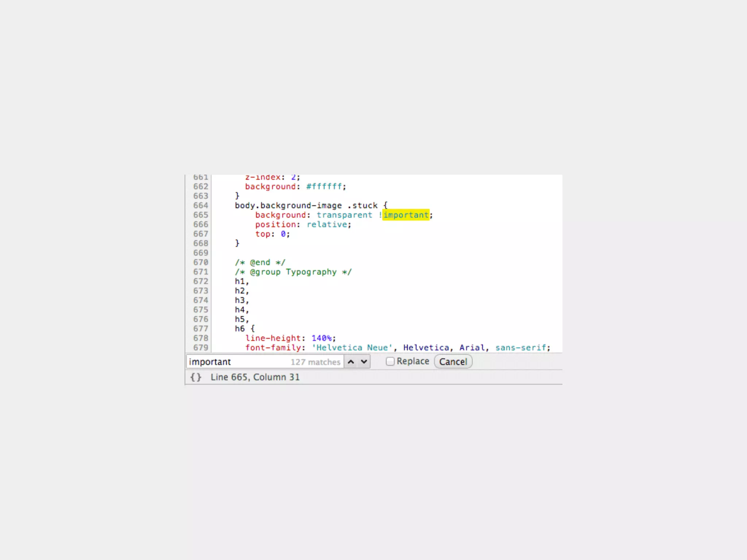Viewport: 747px width, 560px height.
Task: Click the 'Line 665, Column 31' status text
Action: tap(255, 377)
